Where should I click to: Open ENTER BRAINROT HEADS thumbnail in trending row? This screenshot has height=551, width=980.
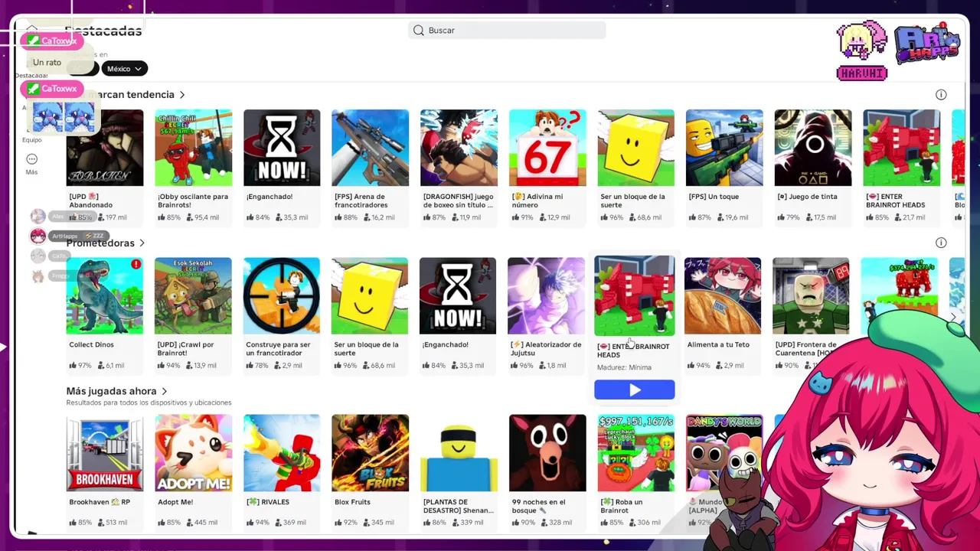(x=901, y=148)
